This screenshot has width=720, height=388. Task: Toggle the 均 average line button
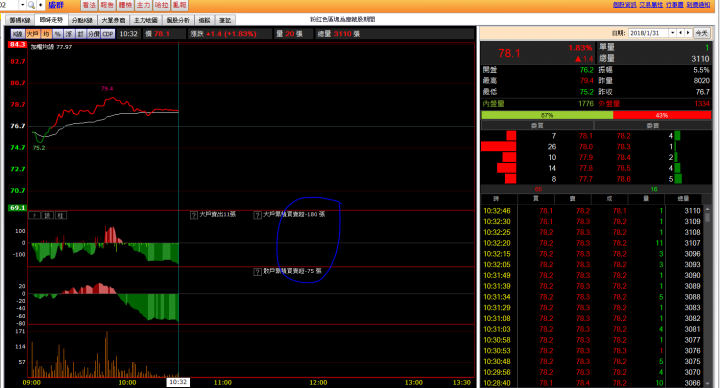[46, 34]
